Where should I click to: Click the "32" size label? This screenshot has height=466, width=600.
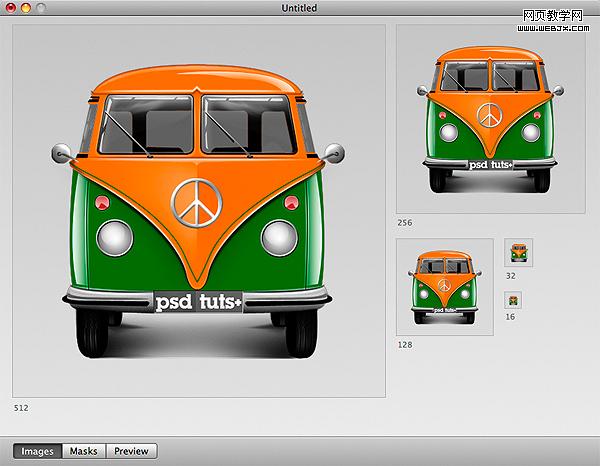click(511, 276)
